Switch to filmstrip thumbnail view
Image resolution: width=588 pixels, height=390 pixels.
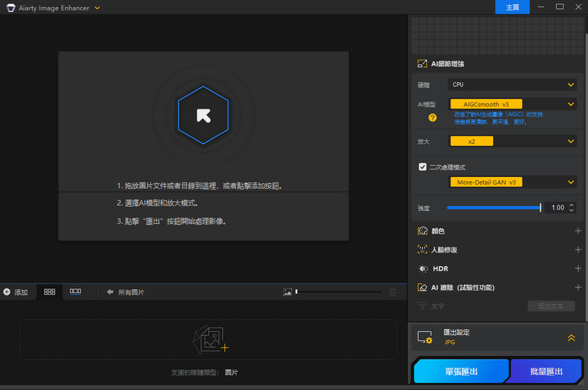[75, 291]
